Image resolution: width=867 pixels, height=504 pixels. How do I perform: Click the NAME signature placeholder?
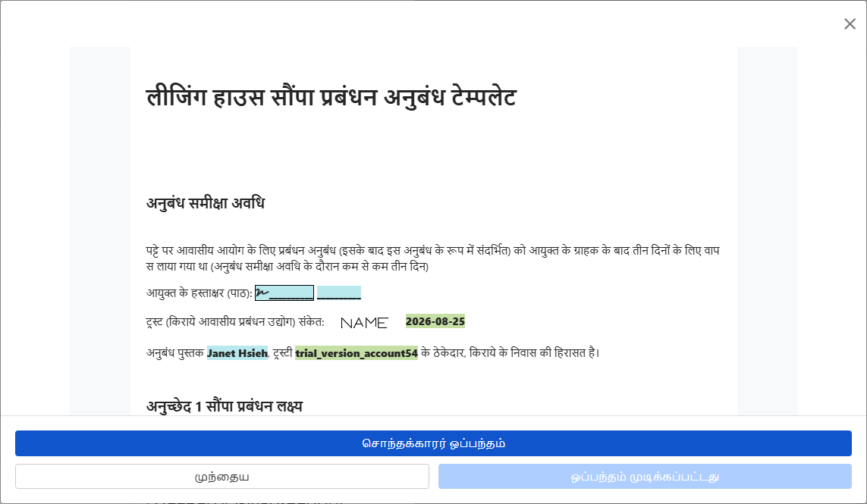364,323
